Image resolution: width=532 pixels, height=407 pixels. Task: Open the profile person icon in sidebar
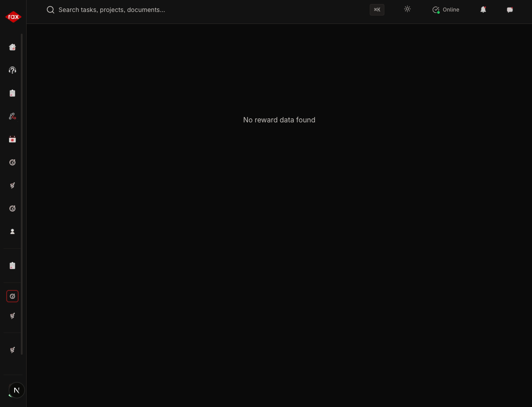click(12, 231)
